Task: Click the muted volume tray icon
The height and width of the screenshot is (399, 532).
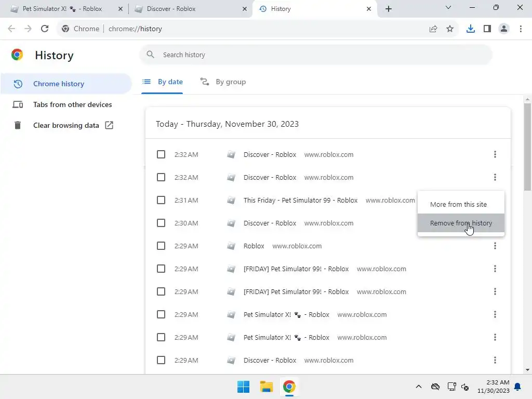Action: [x=465, y=387]
